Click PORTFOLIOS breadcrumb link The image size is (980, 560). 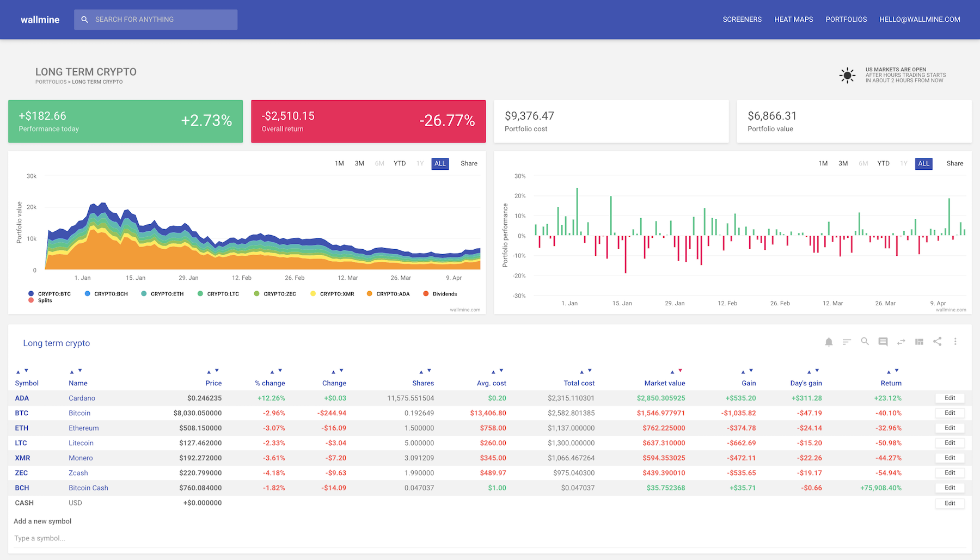[x=51, y=82]
